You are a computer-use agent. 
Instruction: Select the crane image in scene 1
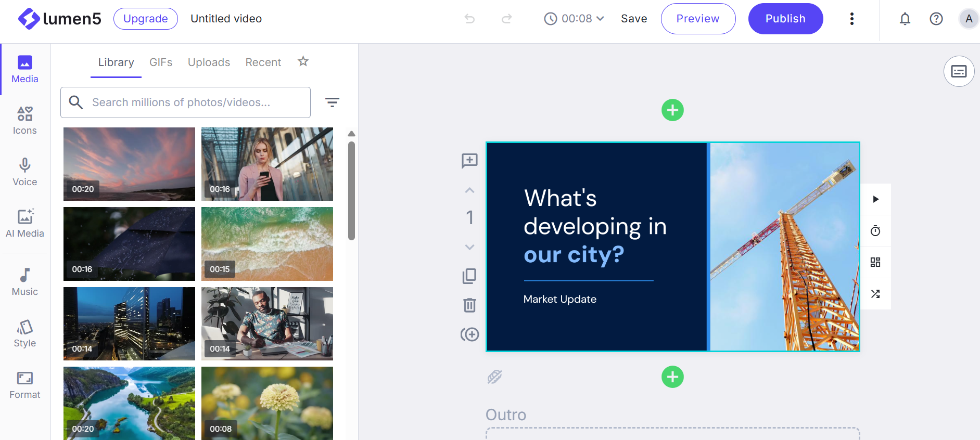pyautogui.click(x=784, y=247)
